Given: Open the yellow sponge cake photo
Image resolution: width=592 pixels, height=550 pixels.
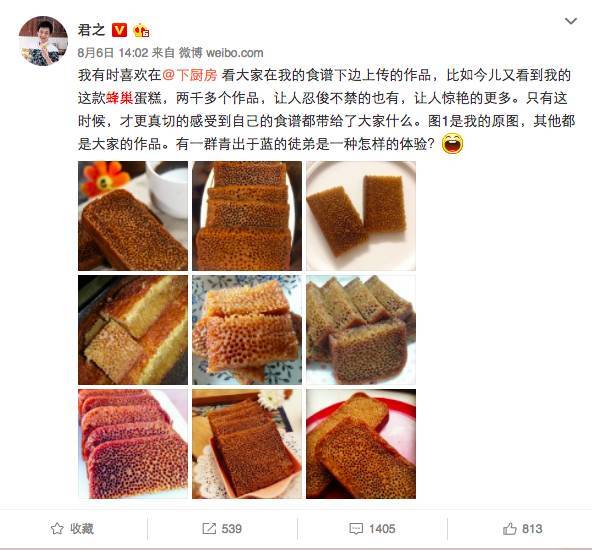Looking at the screenshot, I should click(133, 330).
